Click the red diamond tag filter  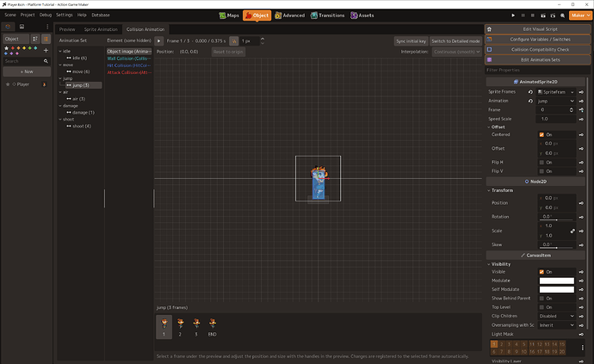[13, 48]
